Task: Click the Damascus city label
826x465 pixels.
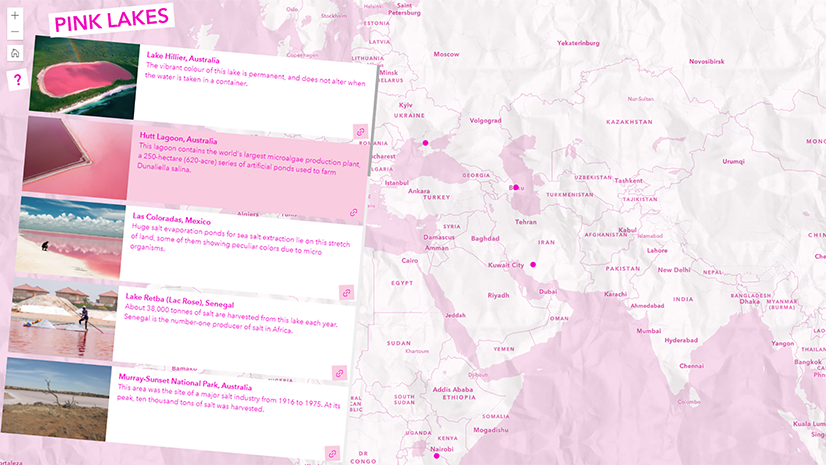Action: point(439,238)
